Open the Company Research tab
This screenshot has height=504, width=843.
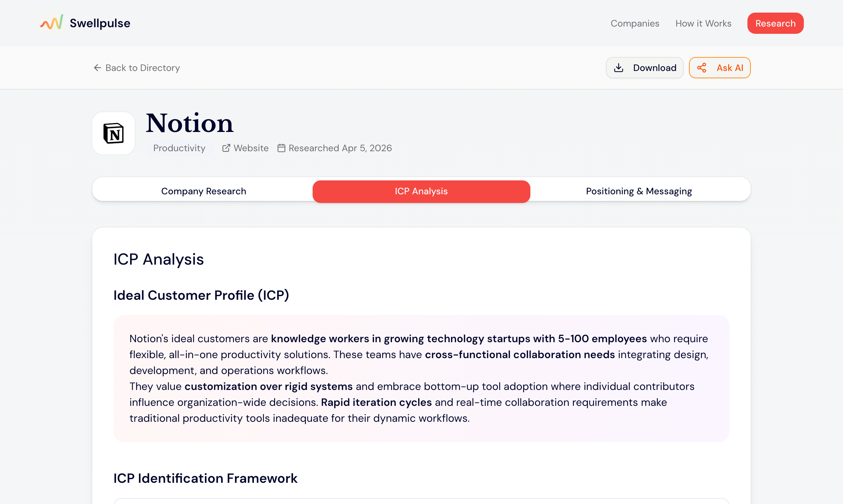pyautogui.click(x=203, y=191)
